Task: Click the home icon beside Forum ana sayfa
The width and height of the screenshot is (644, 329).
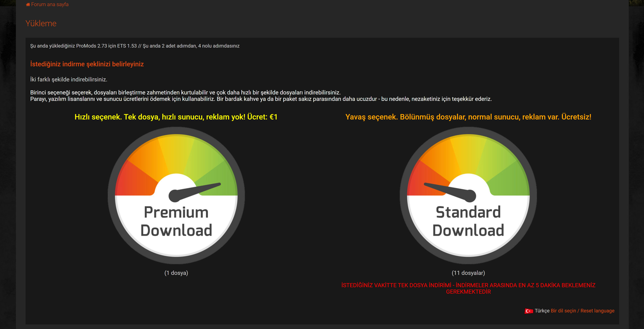Action: [28, 5]
